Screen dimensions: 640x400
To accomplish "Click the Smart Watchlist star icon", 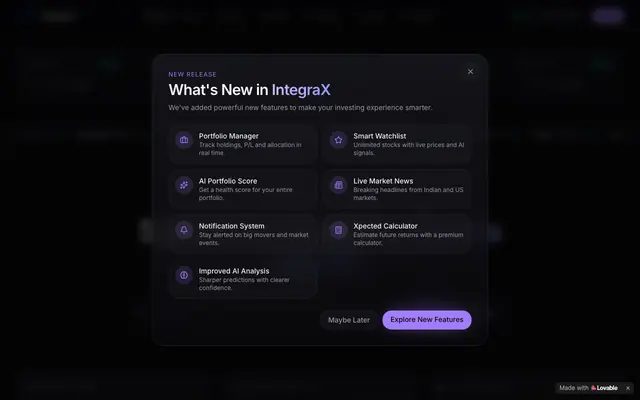I will coord(338,140).
